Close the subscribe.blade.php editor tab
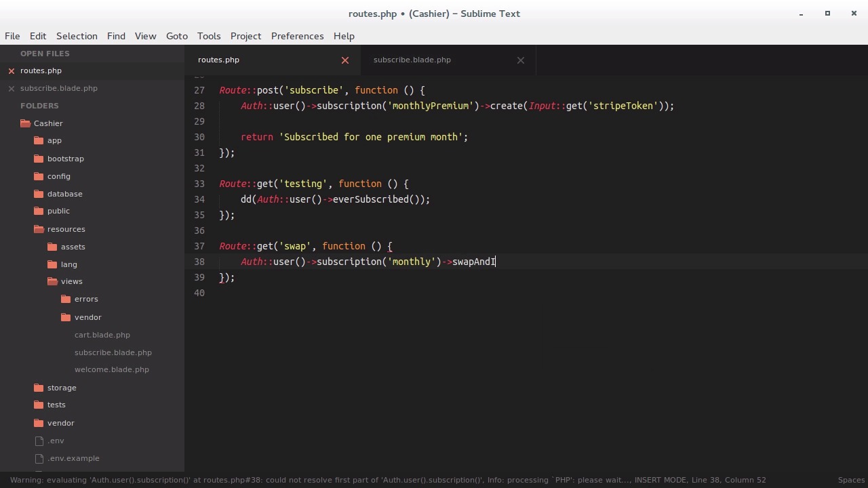 (x=521, y=60)
